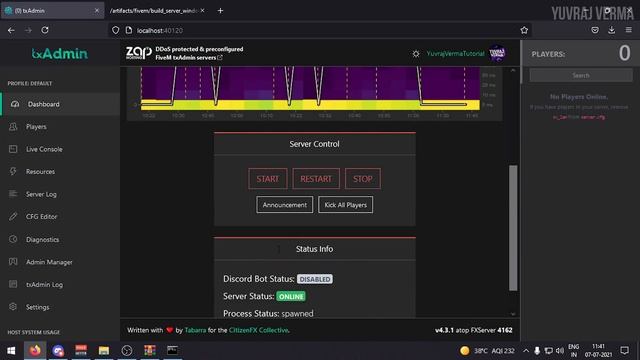Show hidden system tray icons
The image size is (640, 360).
[x=526, y=351]
